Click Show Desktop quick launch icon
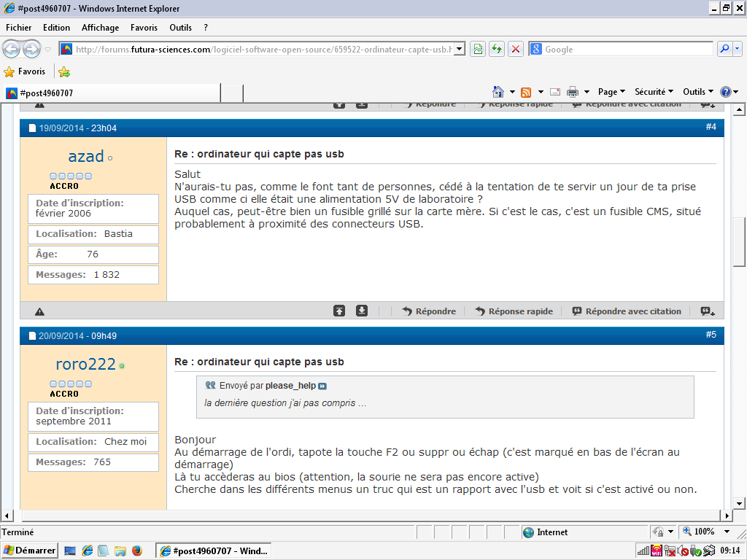Image resolution: width=747 pixels, height=560 pixels. (x=70, y=551)
